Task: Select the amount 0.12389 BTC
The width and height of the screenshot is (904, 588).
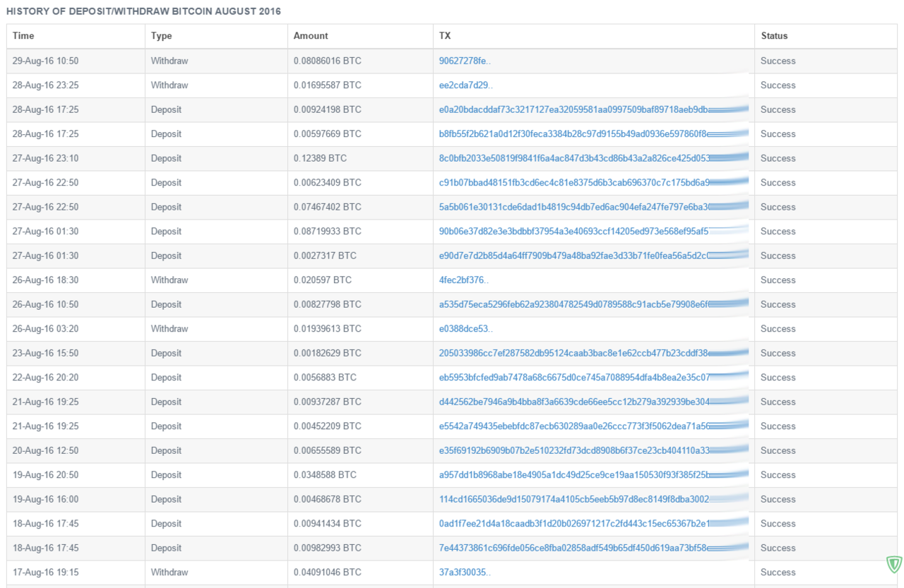Action: (320, 158)
